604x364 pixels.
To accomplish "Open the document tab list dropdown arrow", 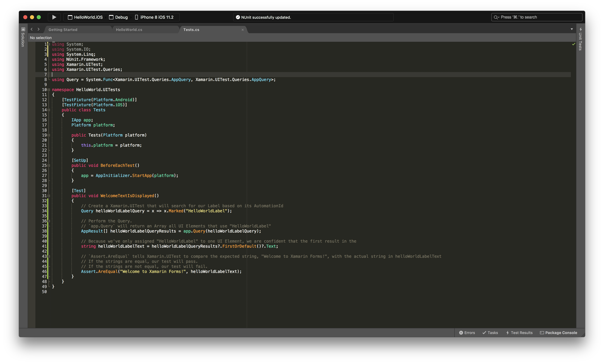I will 572,29.
